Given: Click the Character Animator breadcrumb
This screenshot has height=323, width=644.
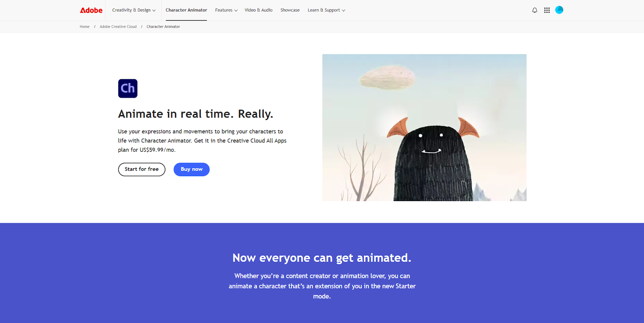Looking at the screenshot, I should click(x=163, y=27).
